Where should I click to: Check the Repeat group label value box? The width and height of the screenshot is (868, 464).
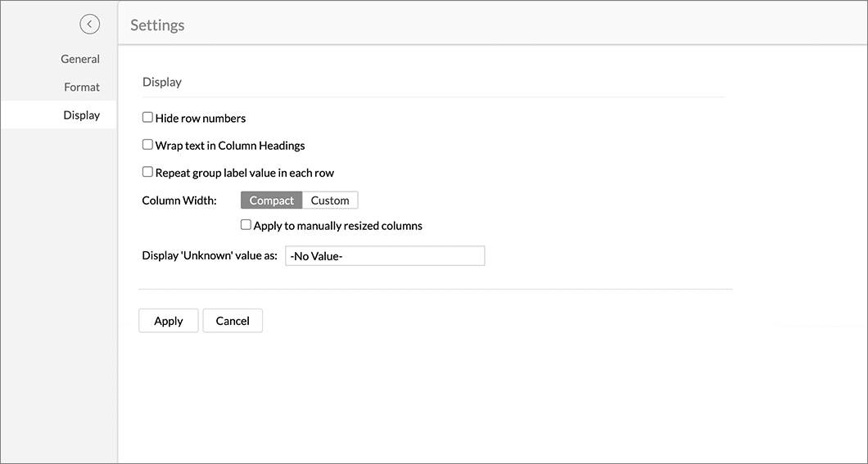click(x=147, y=172)
